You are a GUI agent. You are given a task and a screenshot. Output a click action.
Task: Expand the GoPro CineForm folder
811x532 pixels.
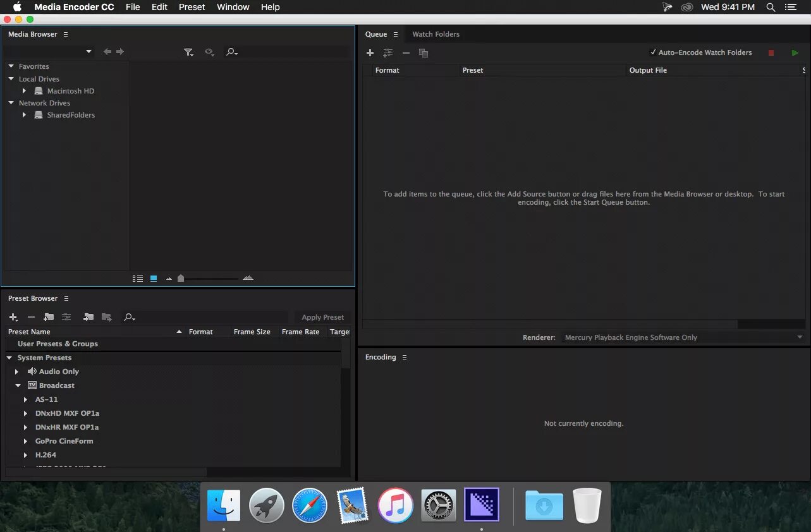(25, 441)
